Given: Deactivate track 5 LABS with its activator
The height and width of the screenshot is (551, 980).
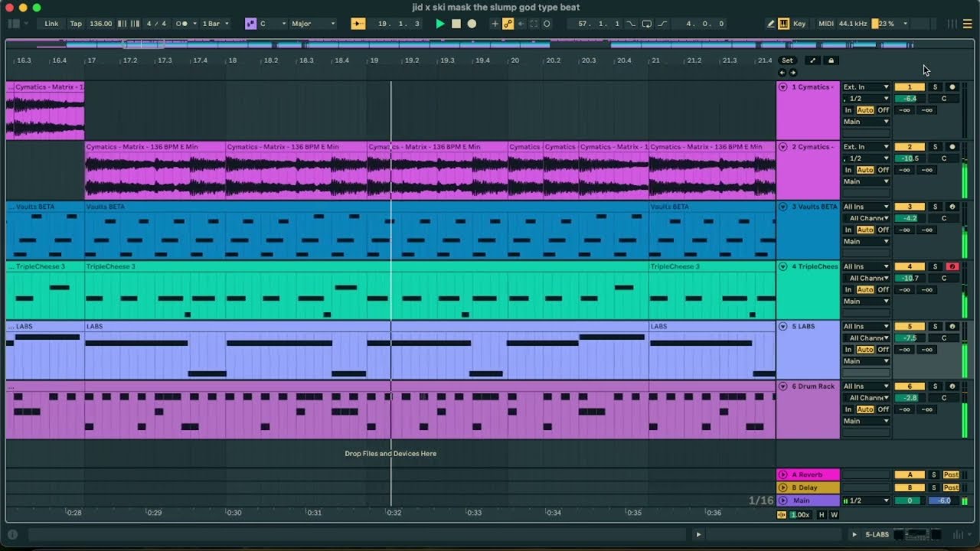Looking at the screenshot, I should tap(910, 327).
